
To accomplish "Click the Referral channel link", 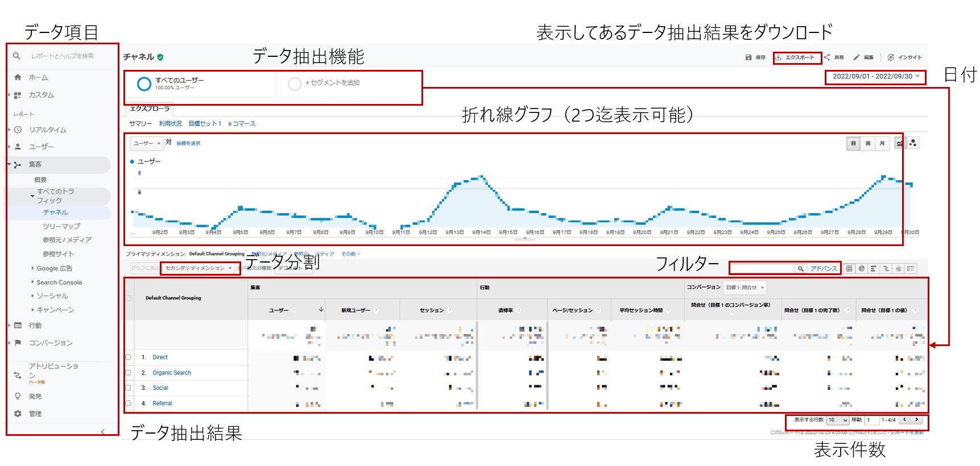I will [x=162, y=403].
